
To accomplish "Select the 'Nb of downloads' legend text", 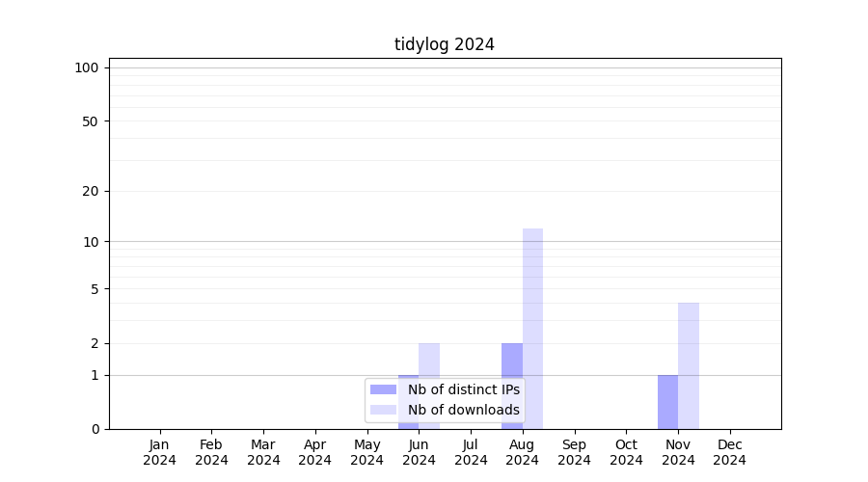I will 463,410.
